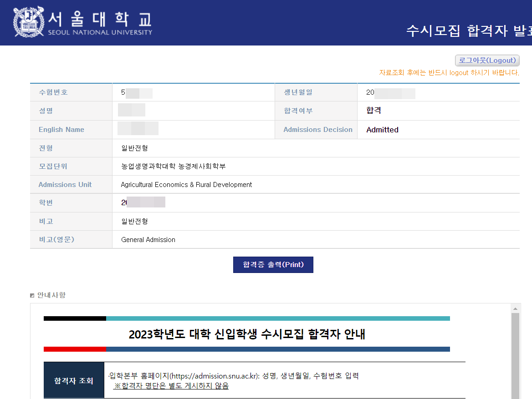Click the SEOUL NATIONAL UNIVERSITY wordmark
532x399 pixels.
[100, 33]
